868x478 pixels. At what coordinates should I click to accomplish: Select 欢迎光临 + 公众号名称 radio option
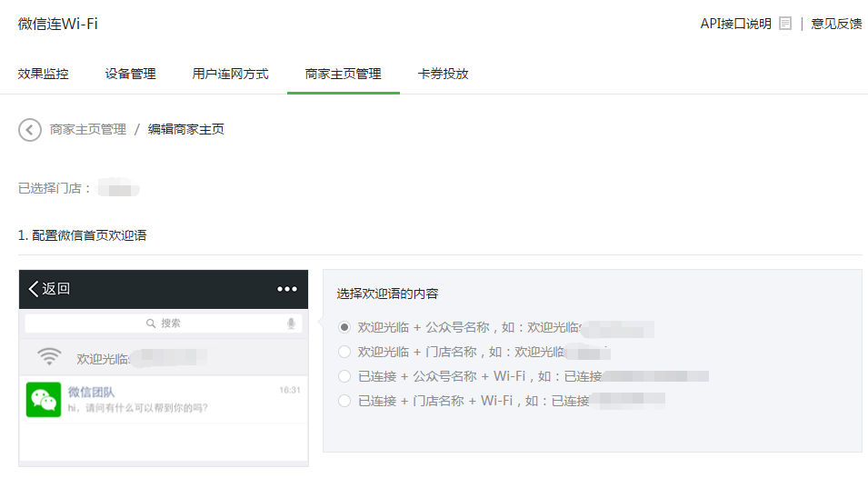[344, 327]
